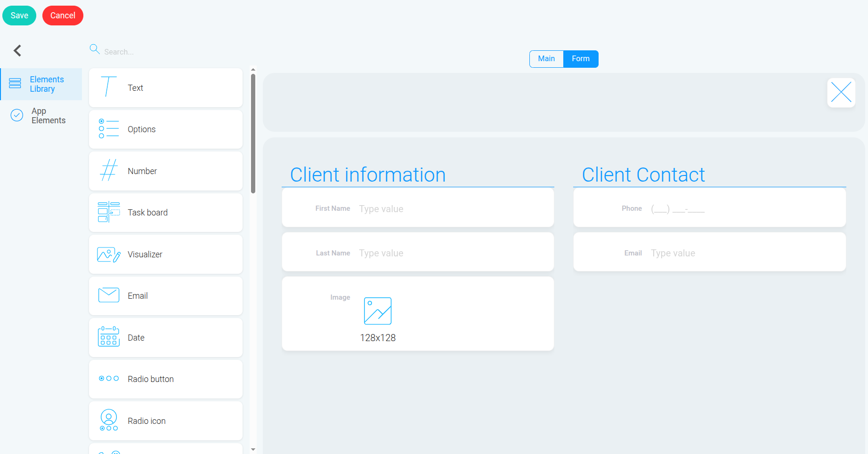The image size is (868, 454).
Task: Click the back chevron arrow icon
Action: click(x=17, y=50)
